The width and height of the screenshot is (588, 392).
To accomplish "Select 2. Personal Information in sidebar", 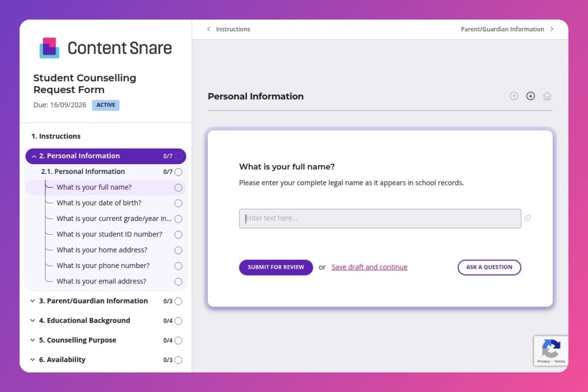I will [106, 156].
